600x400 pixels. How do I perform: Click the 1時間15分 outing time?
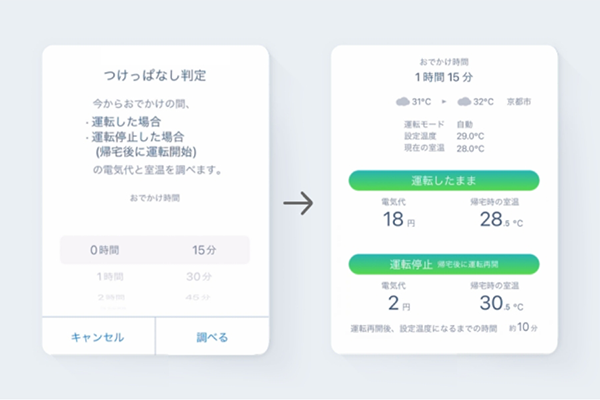point(443,75)
